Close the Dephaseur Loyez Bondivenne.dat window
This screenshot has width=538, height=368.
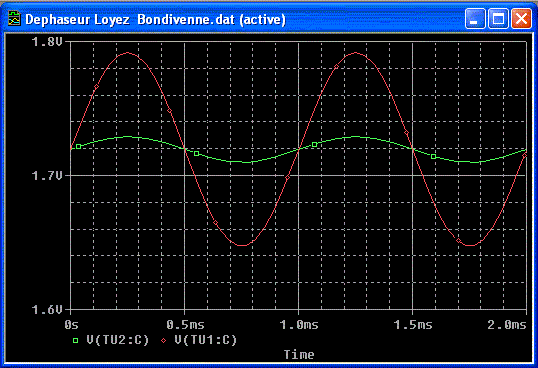click(x=521, y=19)
